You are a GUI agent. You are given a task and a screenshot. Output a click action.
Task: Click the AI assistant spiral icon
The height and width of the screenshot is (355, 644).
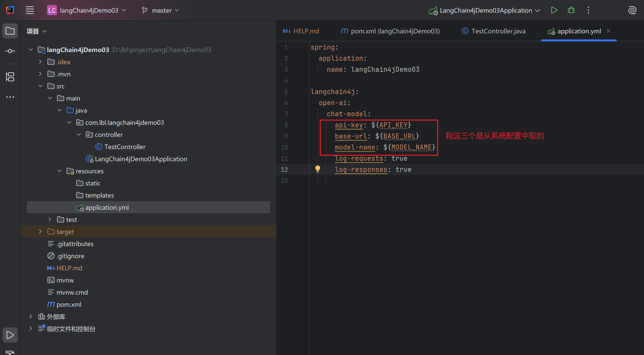(x=632, y=10)
